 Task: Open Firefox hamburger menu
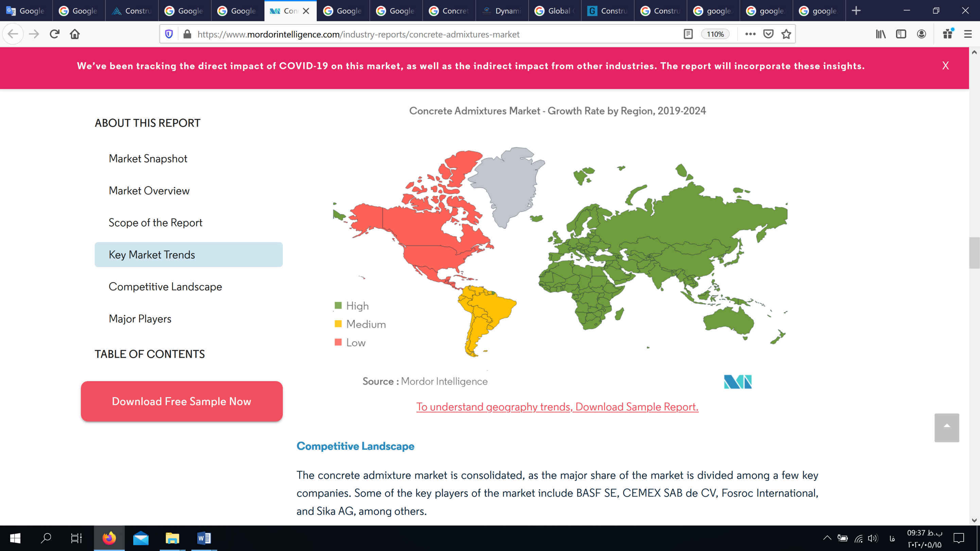(968, 34)
